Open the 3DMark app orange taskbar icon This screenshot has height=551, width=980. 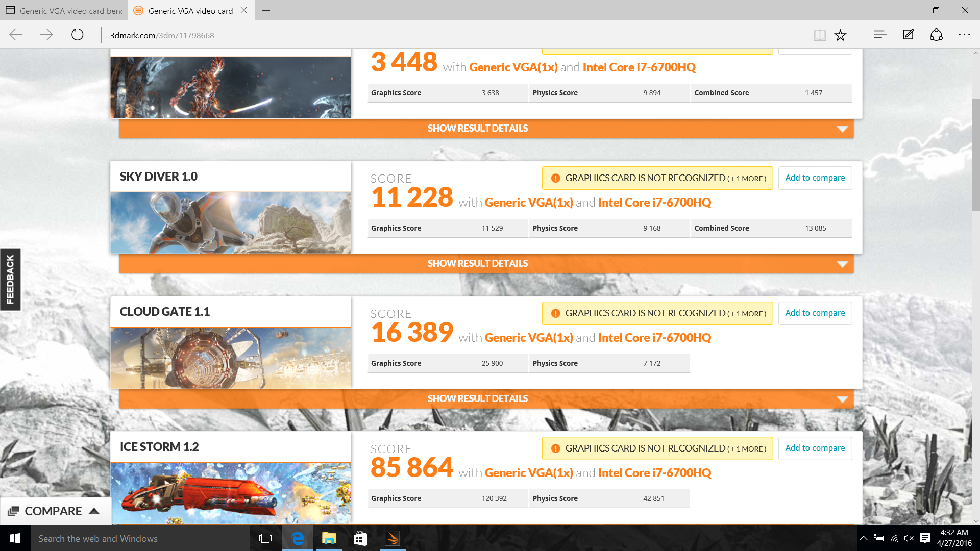click(393, 538)
